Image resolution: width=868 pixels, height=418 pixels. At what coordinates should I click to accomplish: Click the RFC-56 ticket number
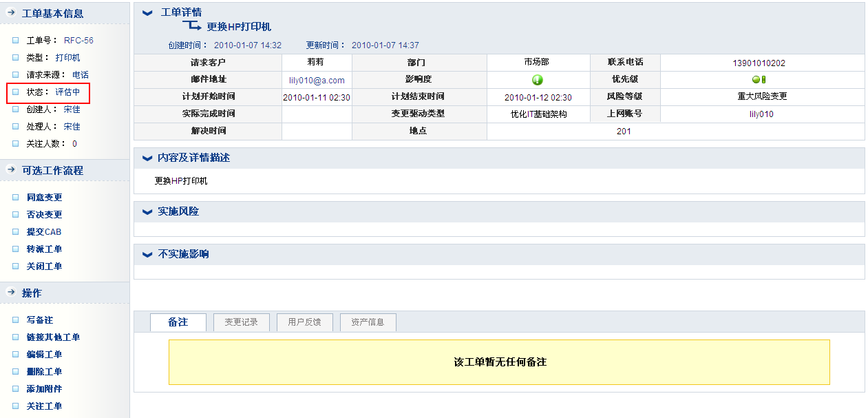point(78,41)
